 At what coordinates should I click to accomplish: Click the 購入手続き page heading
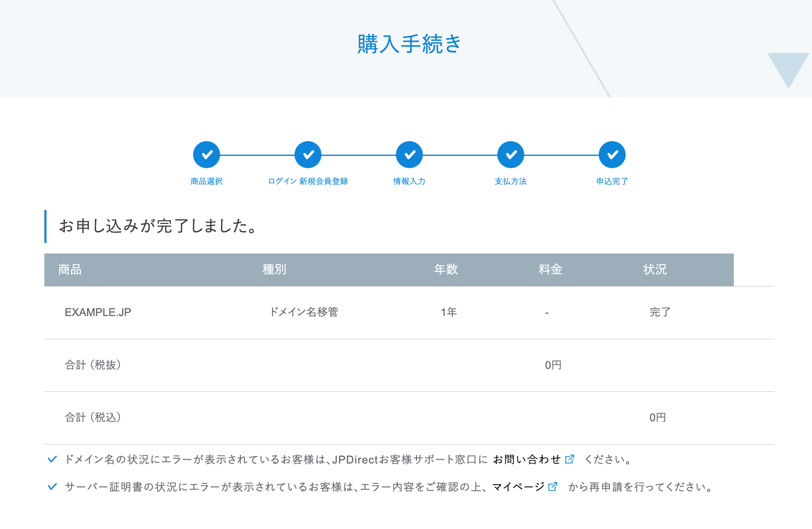(x=409, y=42)
